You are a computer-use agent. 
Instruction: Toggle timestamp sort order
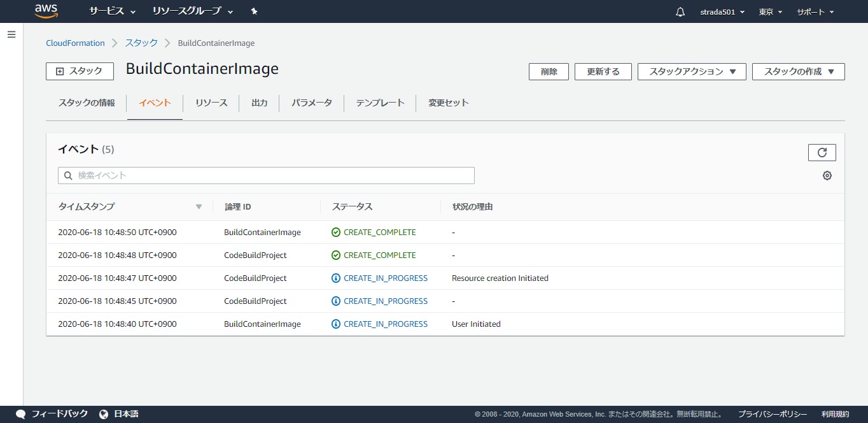point(199,206)
